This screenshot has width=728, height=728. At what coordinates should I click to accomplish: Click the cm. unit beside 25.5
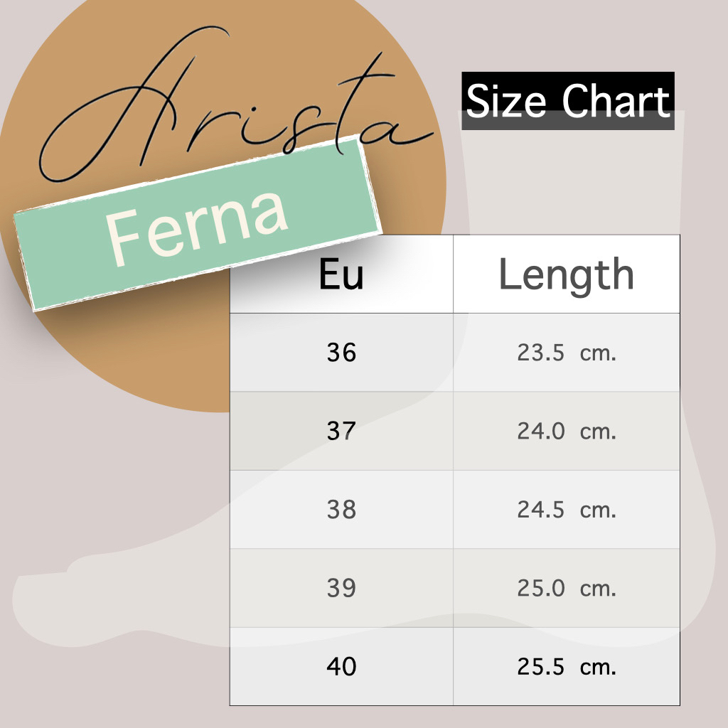point(598,667)
